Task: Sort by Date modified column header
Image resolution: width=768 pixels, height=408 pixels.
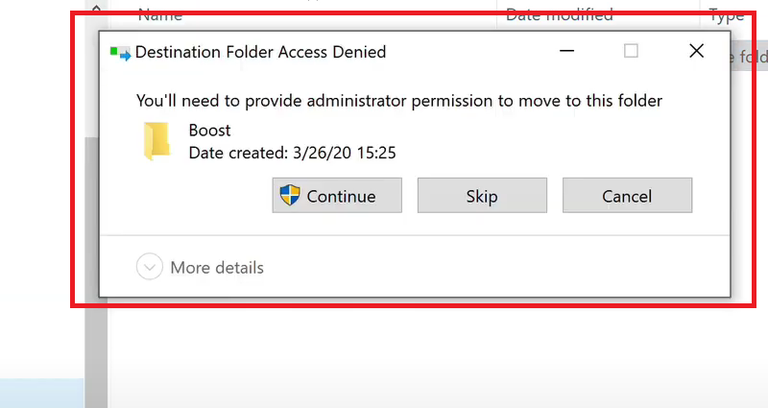Action: click(559, 15)
